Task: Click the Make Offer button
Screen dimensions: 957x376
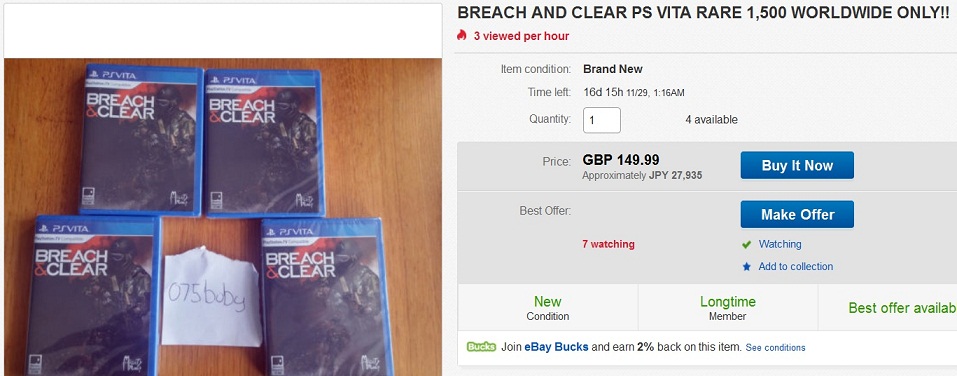Action: (797, 214)
